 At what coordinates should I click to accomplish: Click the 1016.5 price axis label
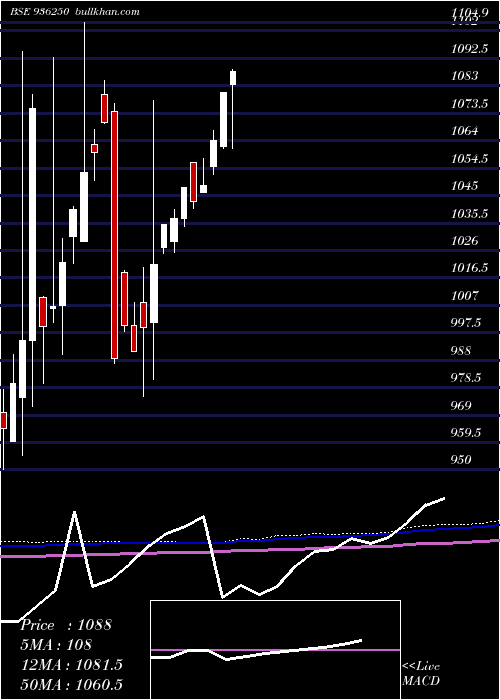pyautogui.click(x=469, y=268)
